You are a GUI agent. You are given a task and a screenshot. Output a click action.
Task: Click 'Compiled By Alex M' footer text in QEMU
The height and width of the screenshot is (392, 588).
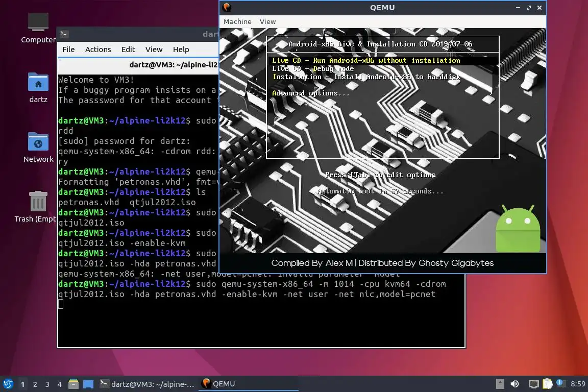click(x=312, y=263)
